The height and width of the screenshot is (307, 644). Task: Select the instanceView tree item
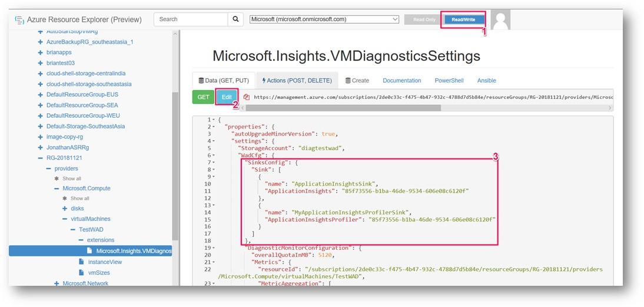pyautogui.click(x=105, y=262)
